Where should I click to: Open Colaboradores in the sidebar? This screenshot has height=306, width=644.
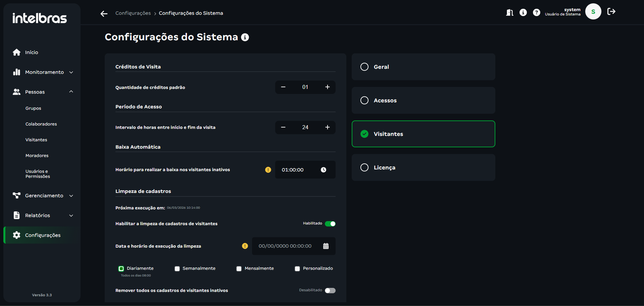click(41, 124)
